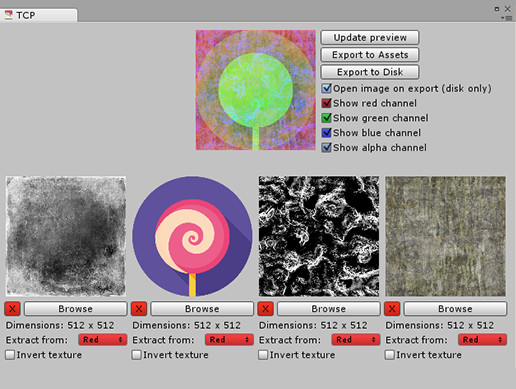Browse for the olive concrete texture slot

click(455, 309)
